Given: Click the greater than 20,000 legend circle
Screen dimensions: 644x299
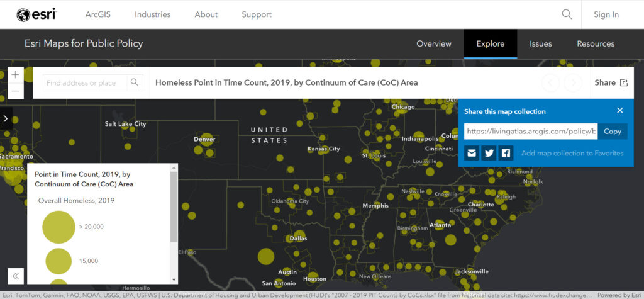Looking at the screenshot, I should (58, 227).
